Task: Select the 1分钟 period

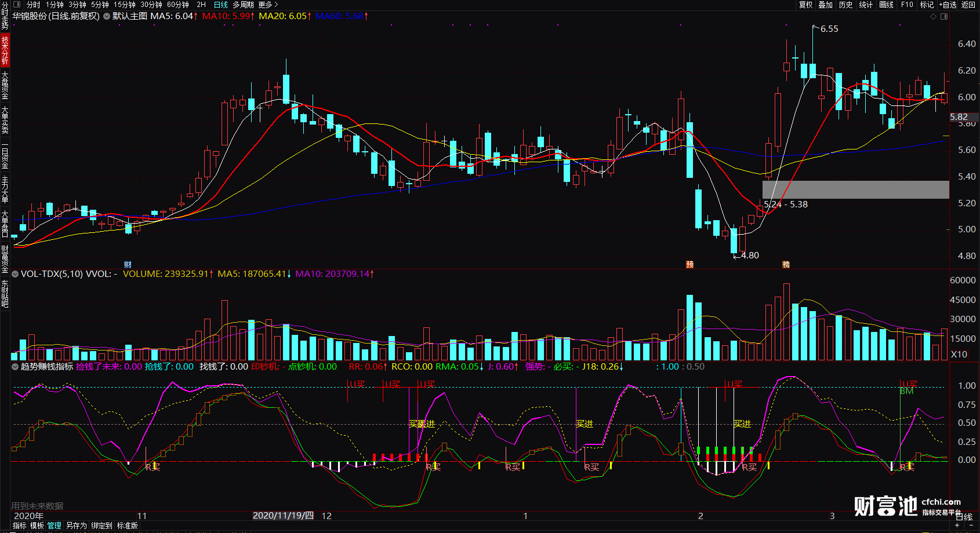Action: pos(55,5)
